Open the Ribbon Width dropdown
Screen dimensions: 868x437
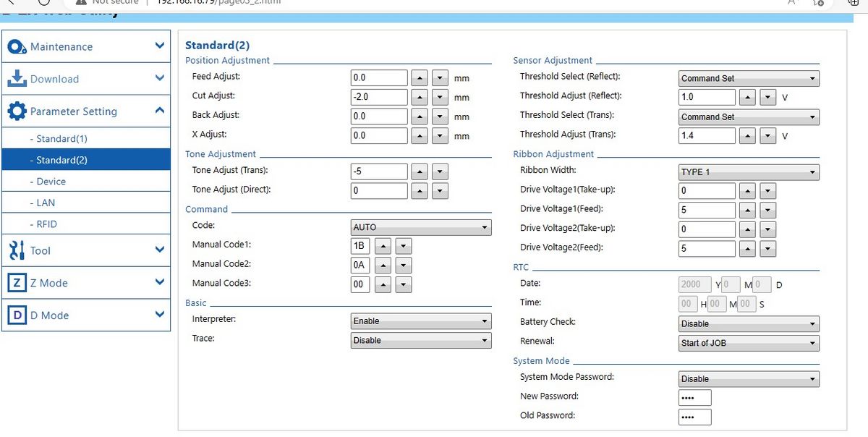[748, 172]
